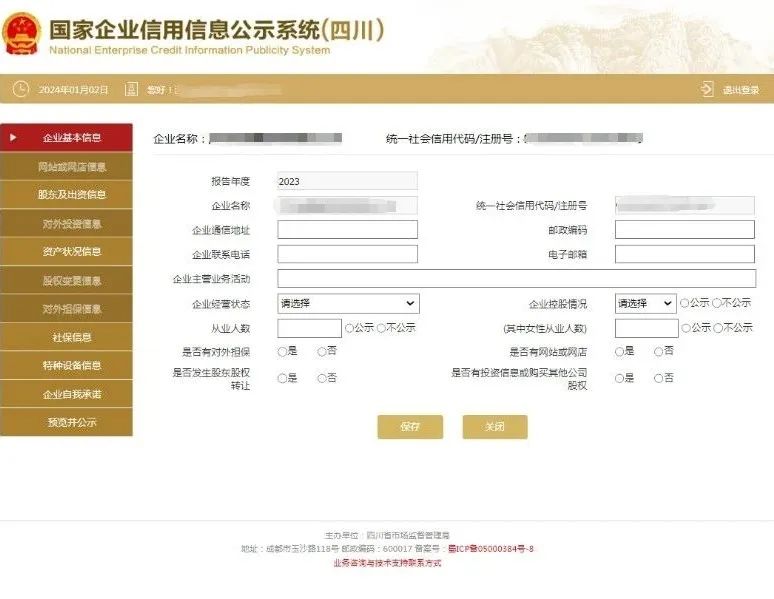Click the 保存 button

410,427
